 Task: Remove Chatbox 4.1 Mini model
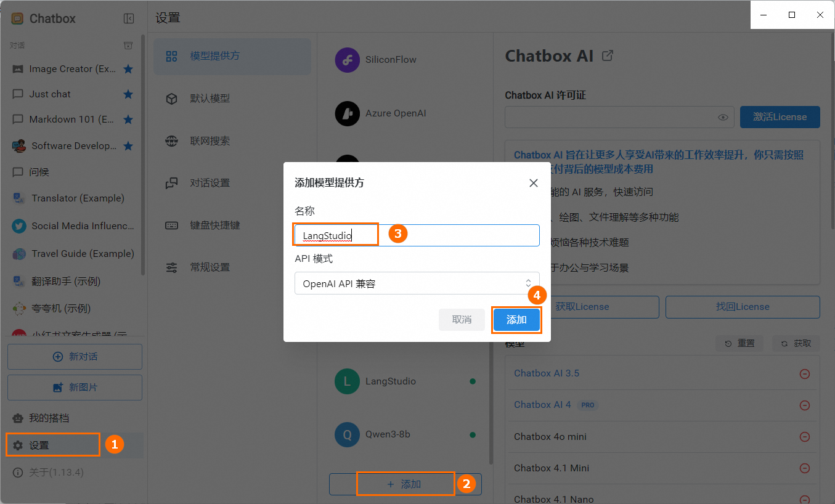(x=804, y=468)
